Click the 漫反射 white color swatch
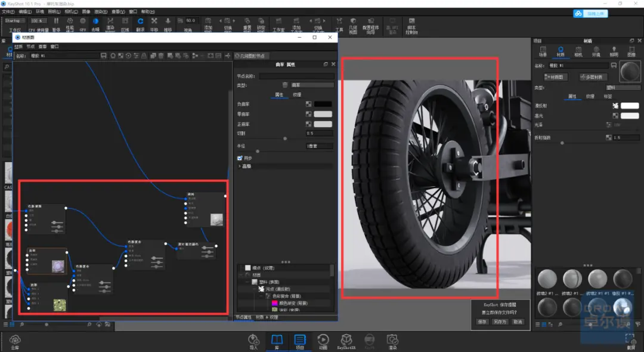Image resolution: width=644 pixels, height=352 pixels. (630, 106)
